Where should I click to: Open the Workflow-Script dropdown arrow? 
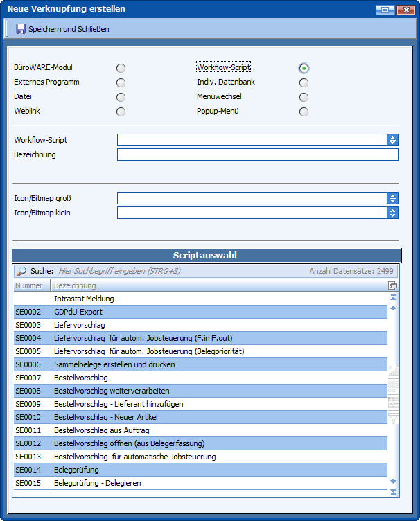pyautogui.click(x=392, y=140)
